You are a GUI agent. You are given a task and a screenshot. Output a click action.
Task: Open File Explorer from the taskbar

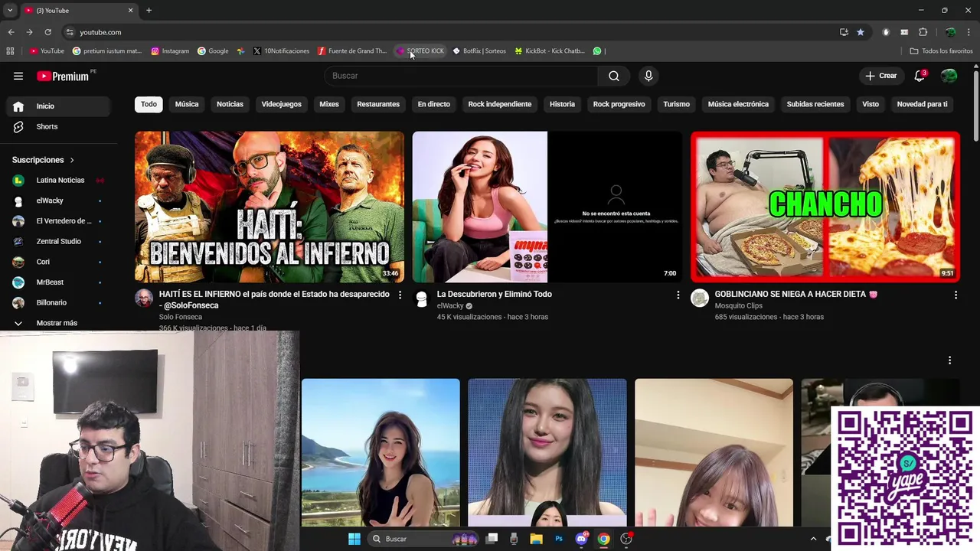[537, 539]
